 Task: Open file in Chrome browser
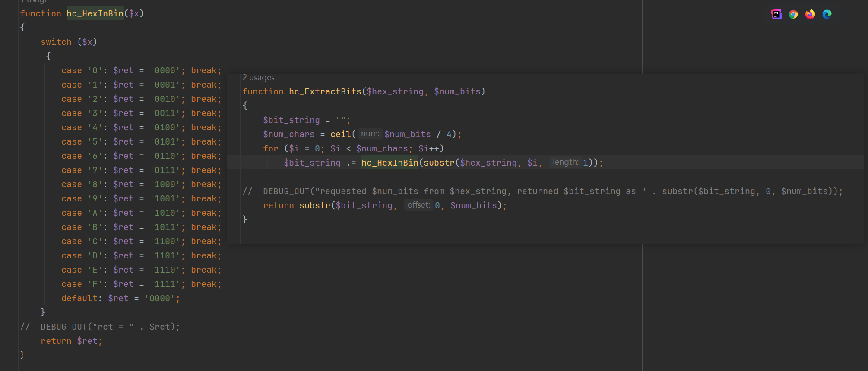(793, 14)
